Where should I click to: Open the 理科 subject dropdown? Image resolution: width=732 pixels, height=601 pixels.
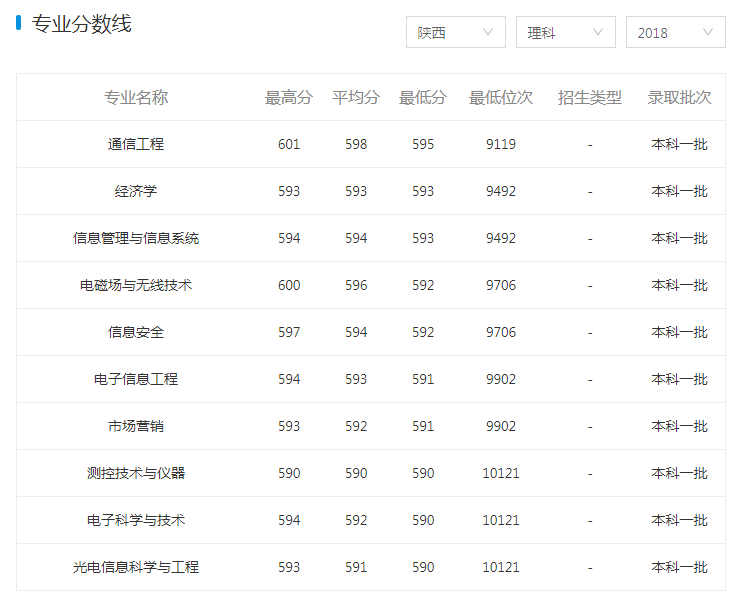pyautogui.click(x=565, y=32)
